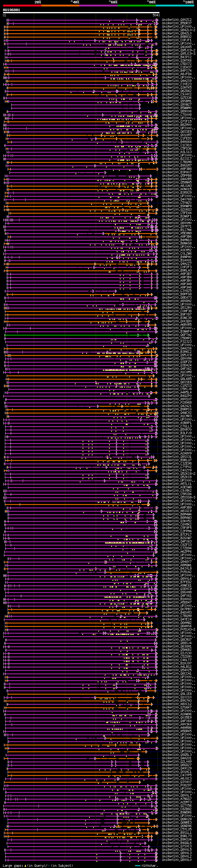This screenshot has width=197, height=868.
Task: Open hit UniRef100_Q9VZC2
Action: [177, 20]
